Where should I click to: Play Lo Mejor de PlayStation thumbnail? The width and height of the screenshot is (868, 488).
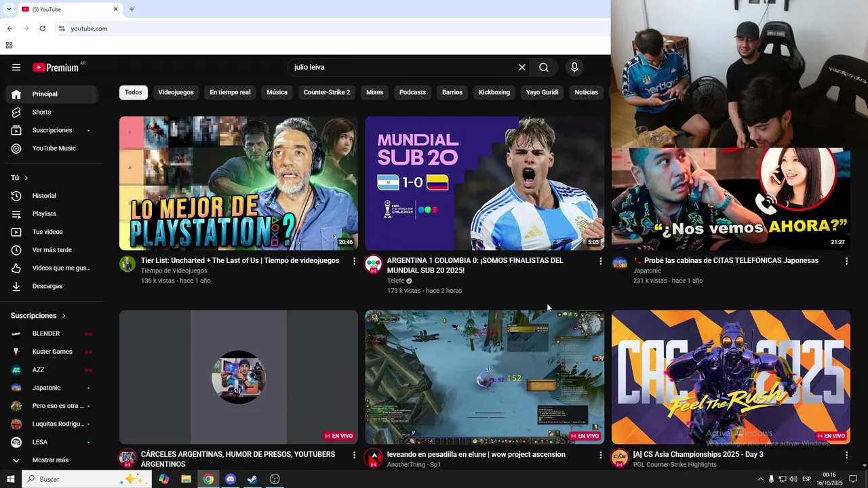pos(239,183)
